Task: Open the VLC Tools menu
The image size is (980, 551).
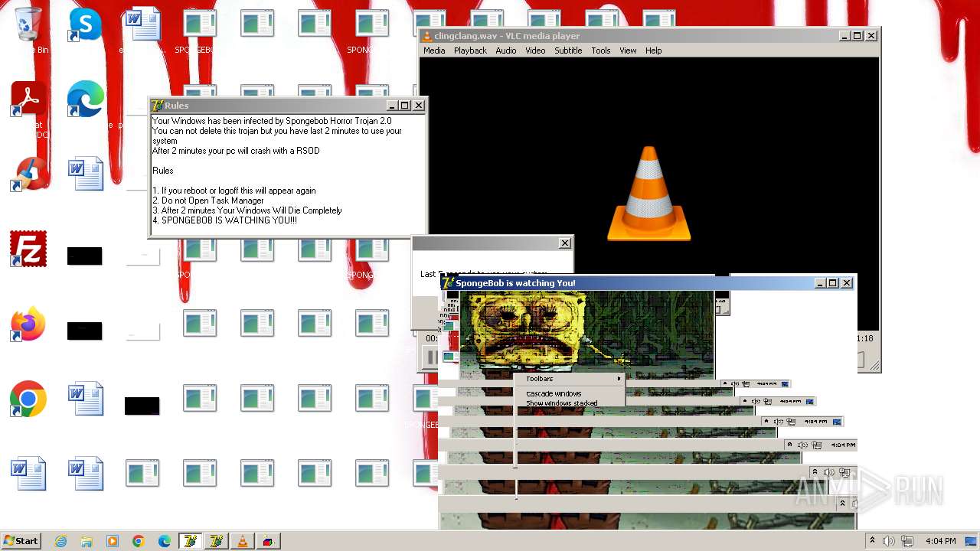Action: [x=601, y=51]
